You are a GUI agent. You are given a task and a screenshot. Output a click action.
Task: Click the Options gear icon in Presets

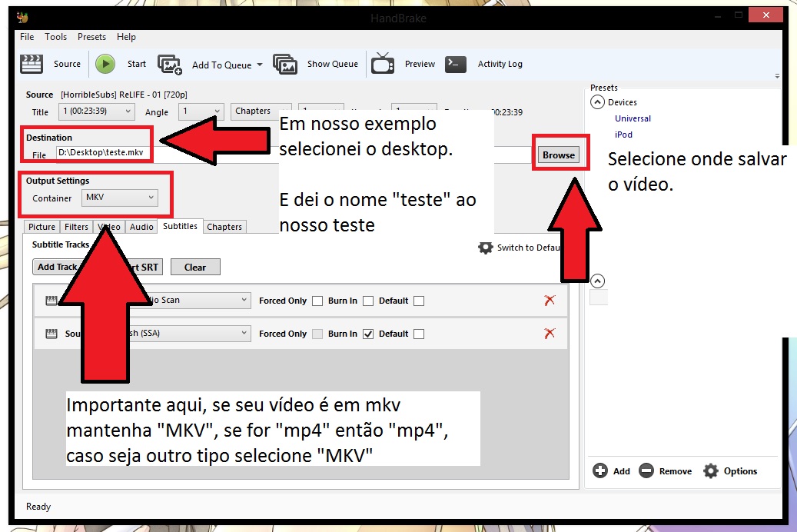[x=711, y=470]
